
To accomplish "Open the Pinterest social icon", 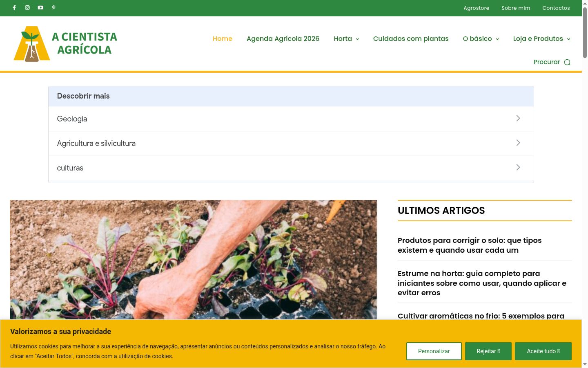I will pos(53,8).
